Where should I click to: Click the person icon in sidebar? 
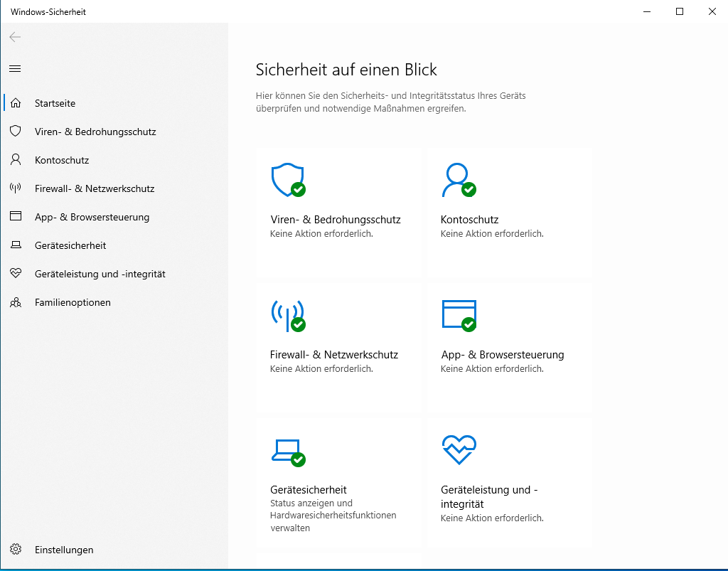(x=16, y=160)
